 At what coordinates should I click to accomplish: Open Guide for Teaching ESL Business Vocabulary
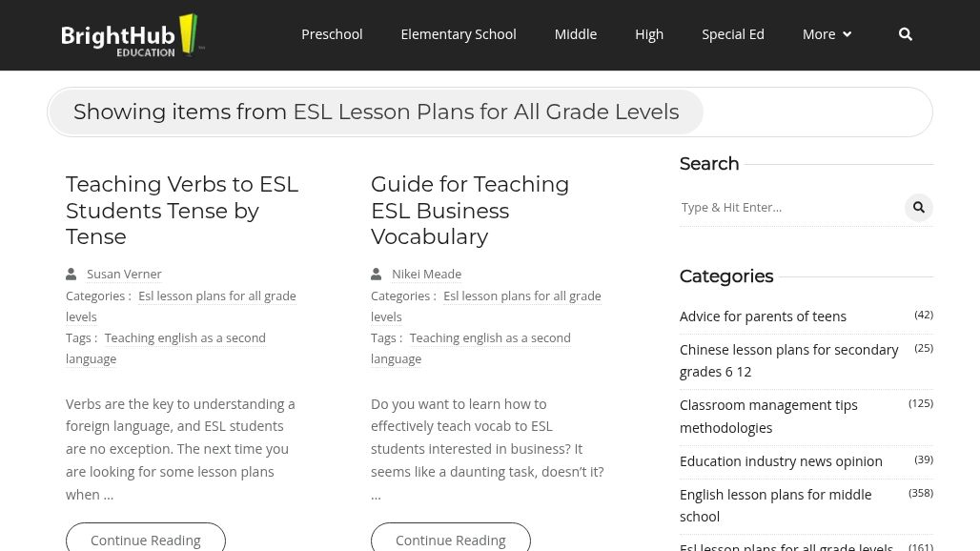pos(470,210)
